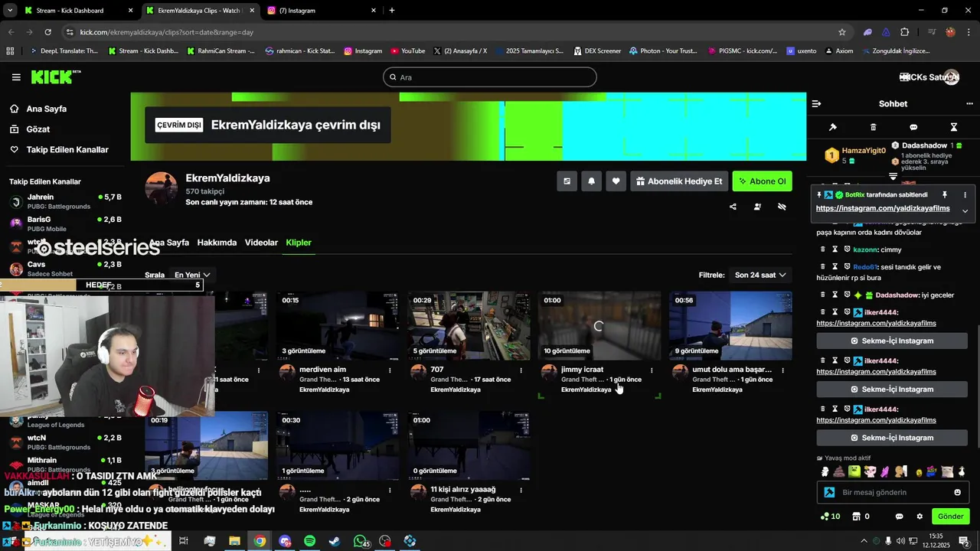Timeout Redo61 using hourglass icon
The width and height of the screenshot is (980, 551).
835,267
